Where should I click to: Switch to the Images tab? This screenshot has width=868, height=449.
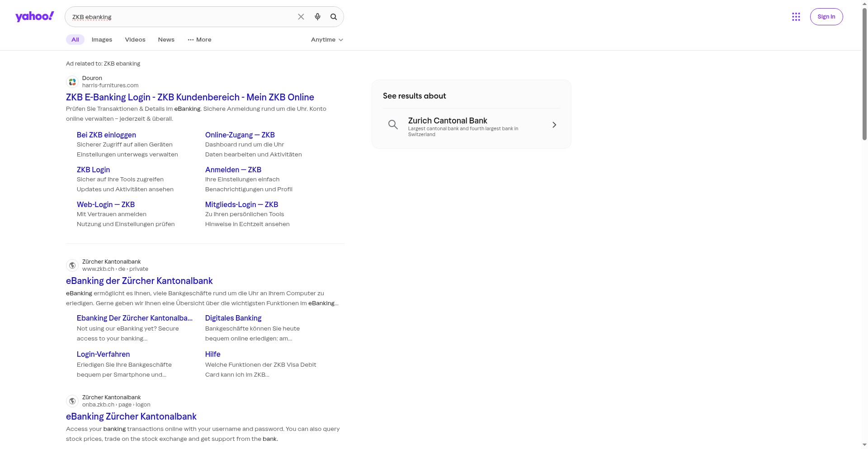(x=102, y=40)
